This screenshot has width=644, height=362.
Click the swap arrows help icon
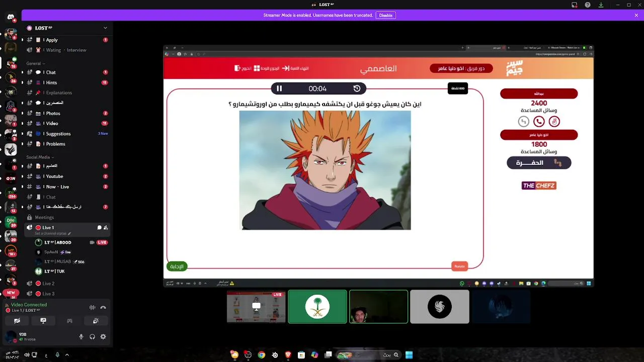[524, 121]
